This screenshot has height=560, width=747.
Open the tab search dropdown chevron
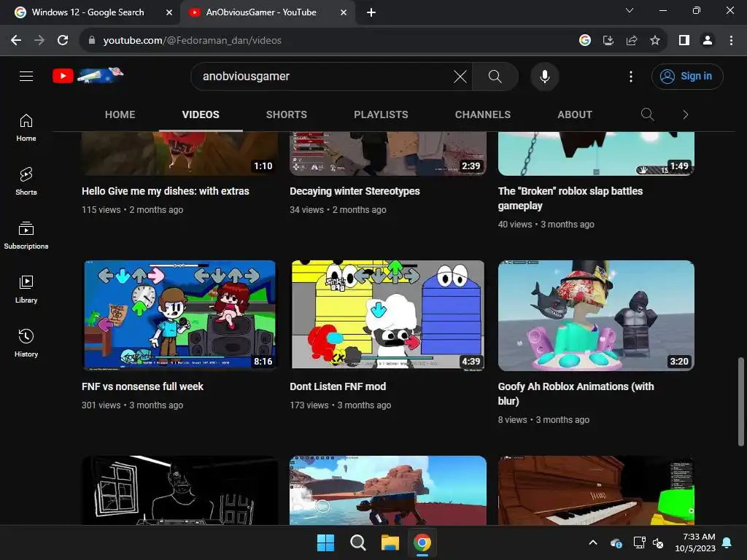pyautogui.click(x=630, y=10)
